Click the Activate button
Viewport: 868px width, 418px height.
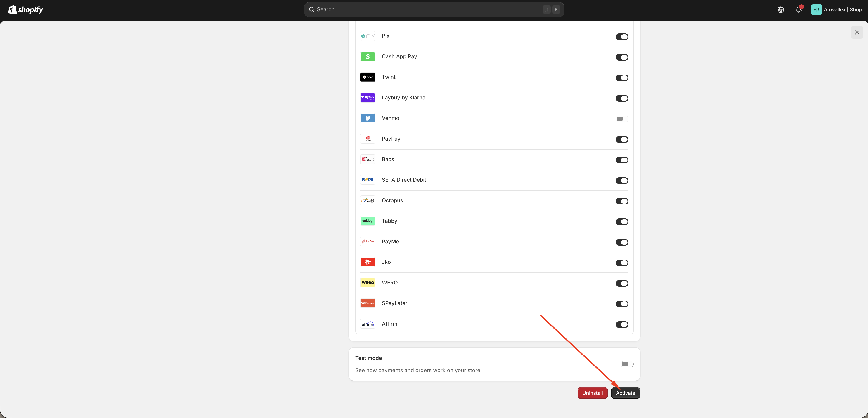(625, 393)
